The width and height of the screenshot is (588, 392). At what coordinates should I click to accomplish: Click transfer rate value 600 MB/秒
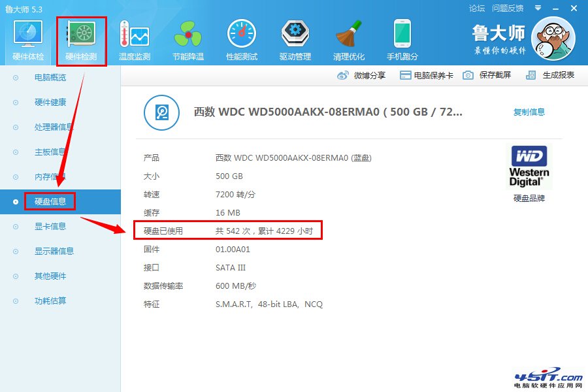[236, 286]
